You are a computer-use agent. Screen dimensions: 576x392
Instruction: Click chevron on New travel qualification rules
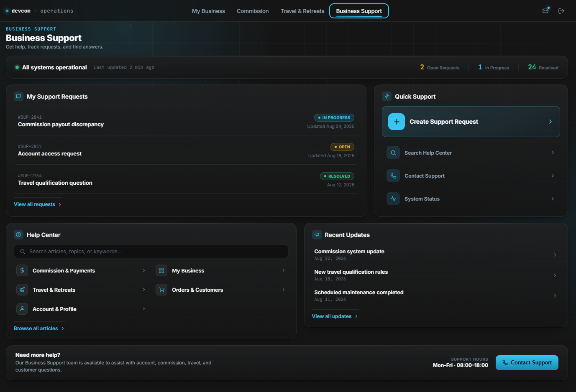(x=555, y=275)
